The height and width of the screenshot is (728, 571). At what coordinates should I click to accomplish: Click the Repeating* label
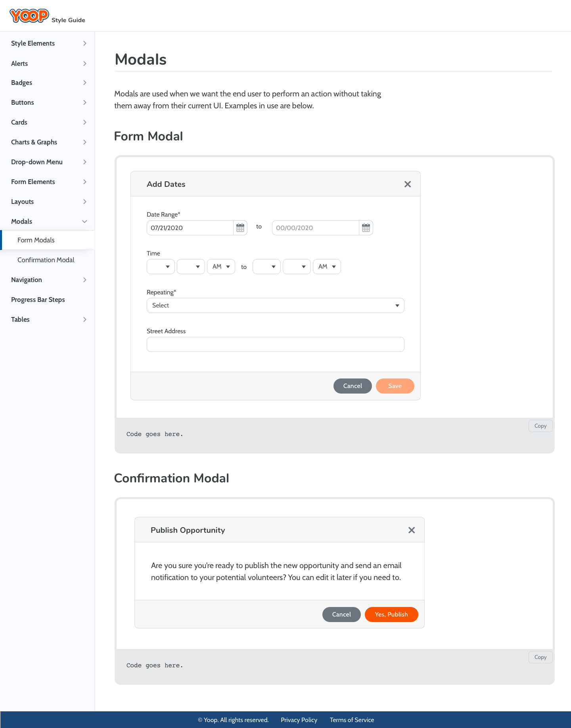pos(161,292)
